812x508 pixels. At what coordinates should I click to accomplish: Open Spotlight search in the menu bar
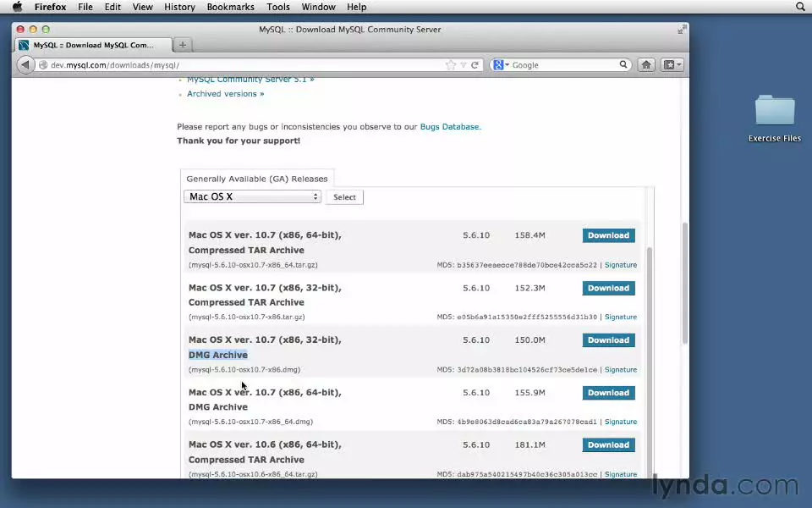(800, 7)
